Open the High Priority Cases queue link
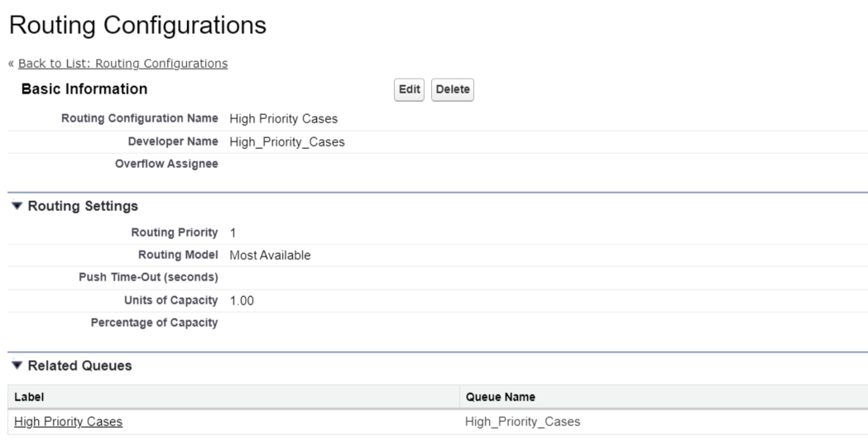Viewport: 868px width, 441px height. click(x=68, y=422)
